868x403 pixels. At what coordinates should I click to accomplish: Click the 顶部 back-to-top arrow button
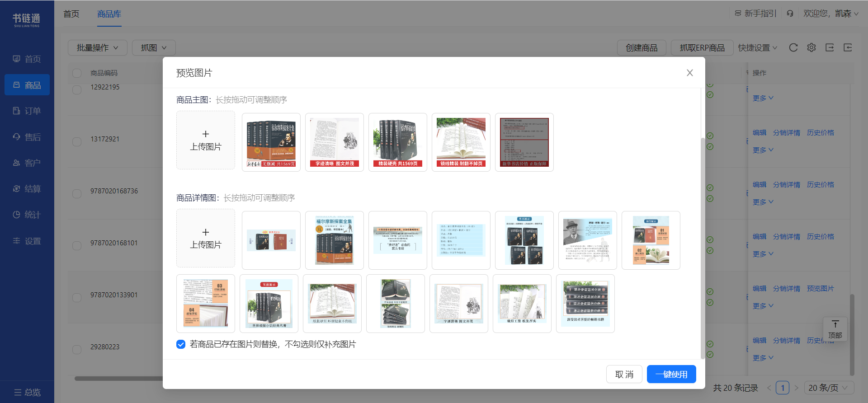(835, 329)
